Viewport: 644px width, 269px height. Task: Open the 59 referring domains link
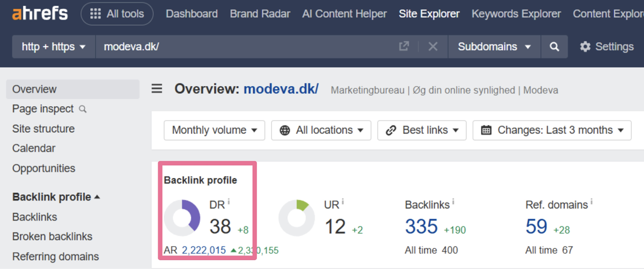(536, 226)
